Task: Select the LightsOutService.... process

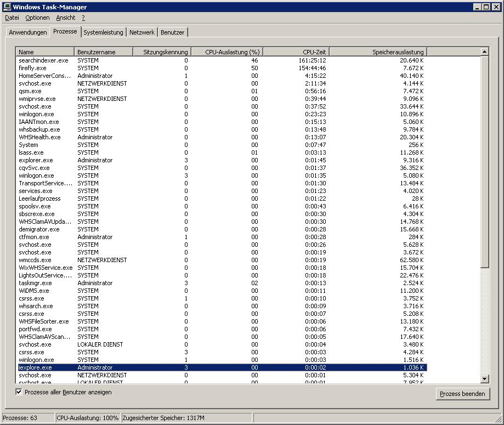Action: [223, 275]
